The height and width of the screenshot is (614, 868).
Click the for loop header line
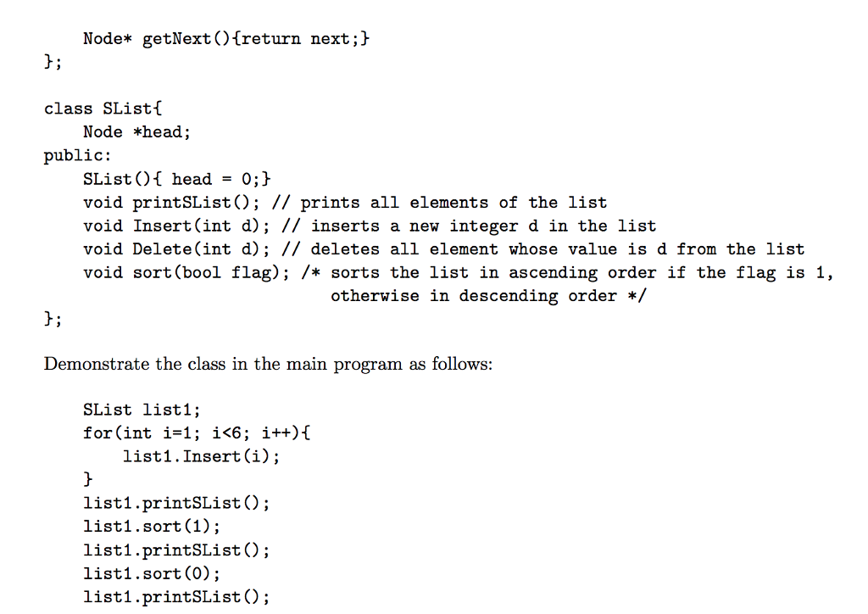tap(197, 433)
